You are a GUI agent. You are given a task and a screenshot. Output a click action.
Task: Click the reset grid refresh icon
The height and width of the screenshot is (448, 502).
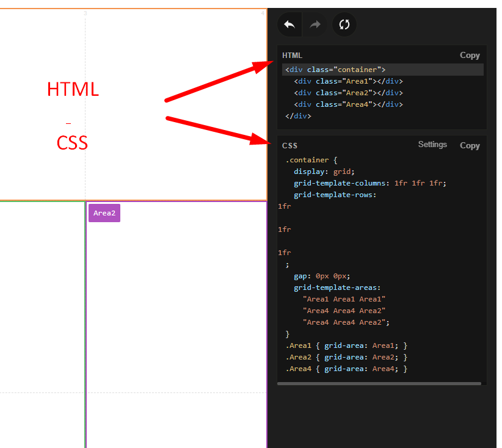[x=344, y=24]
